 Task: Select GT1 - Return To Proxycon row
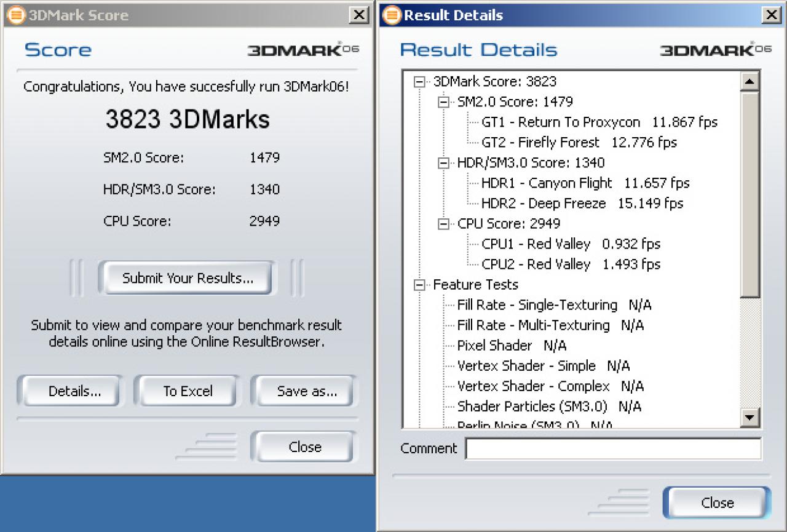click(599, 122)
